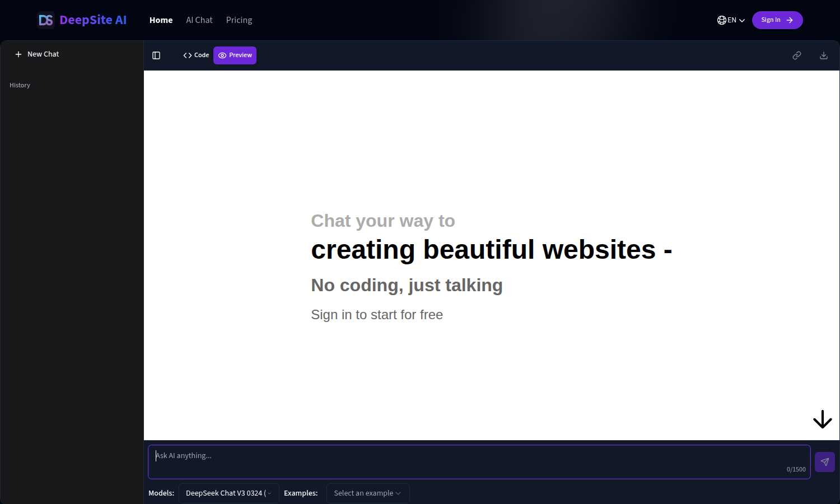Click the Sign In button
The image size is (840, 504).
[777, 20]
